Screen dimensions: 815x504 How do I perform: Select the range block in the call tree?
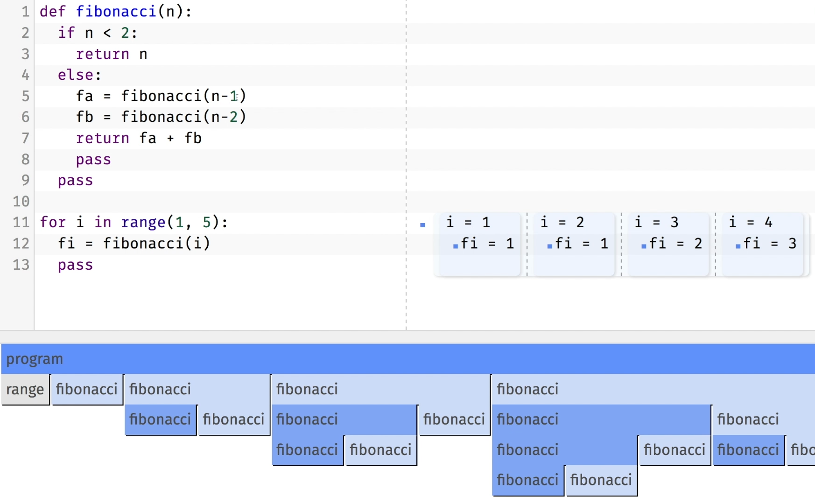pos(25,389)
